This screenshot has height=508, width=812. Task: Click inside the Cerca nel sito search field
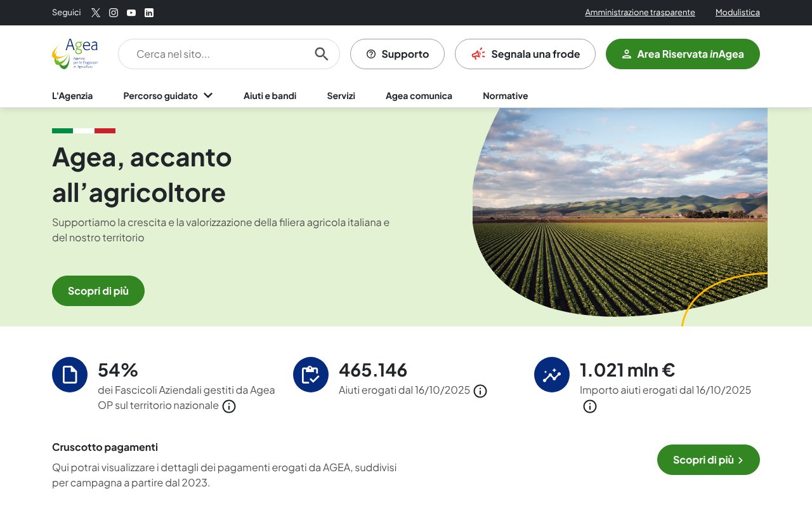(209, 54)
